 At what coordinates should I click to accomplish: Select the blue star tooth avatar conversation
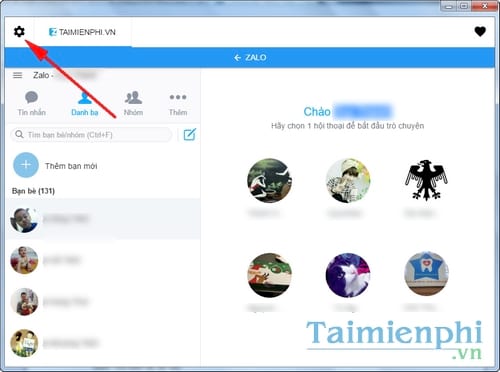point(426,274)
